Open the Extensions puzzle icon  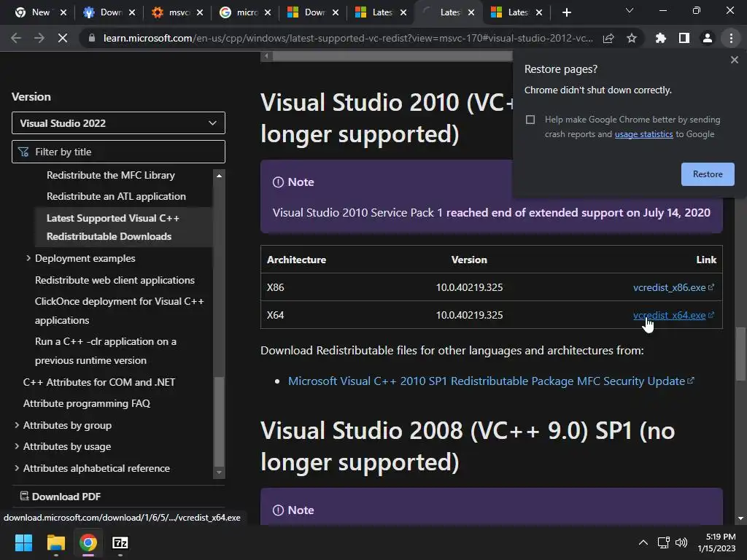(661, 38)
